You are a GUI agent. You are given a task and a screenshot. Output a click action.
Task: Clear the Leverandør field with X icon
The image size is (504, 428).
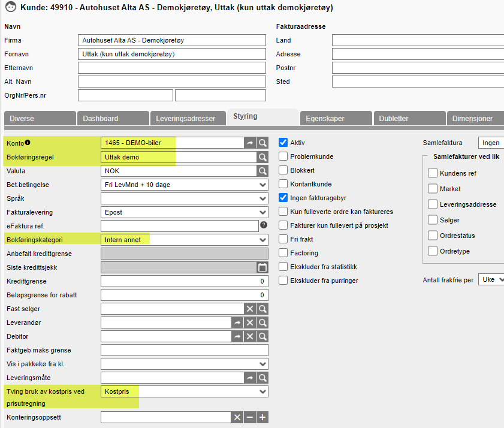coord(250,322)
